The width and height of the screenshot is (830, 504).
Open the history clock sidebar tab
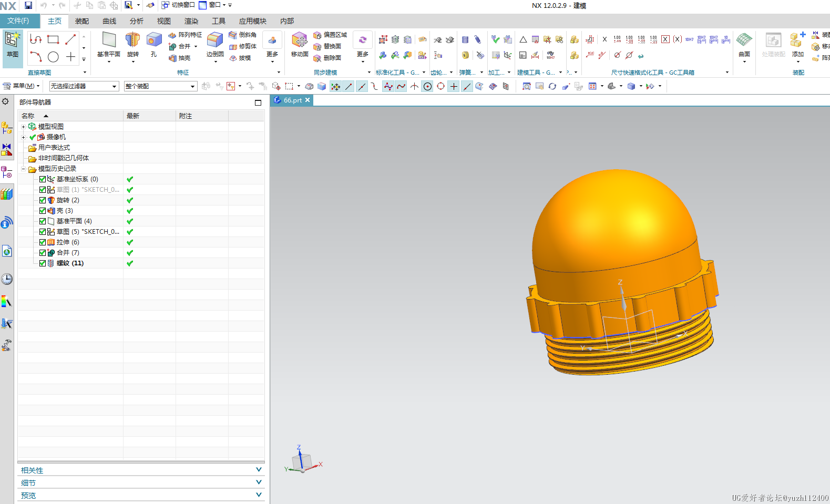coord(6,279)
